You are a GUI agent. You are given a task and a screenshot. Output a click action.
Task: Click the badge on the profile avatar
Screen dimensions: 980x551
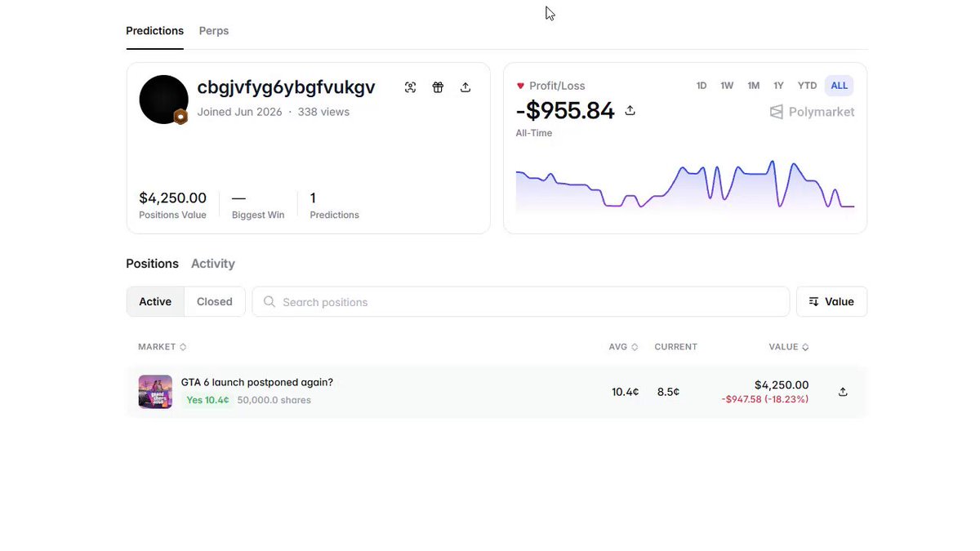point(180,117)
